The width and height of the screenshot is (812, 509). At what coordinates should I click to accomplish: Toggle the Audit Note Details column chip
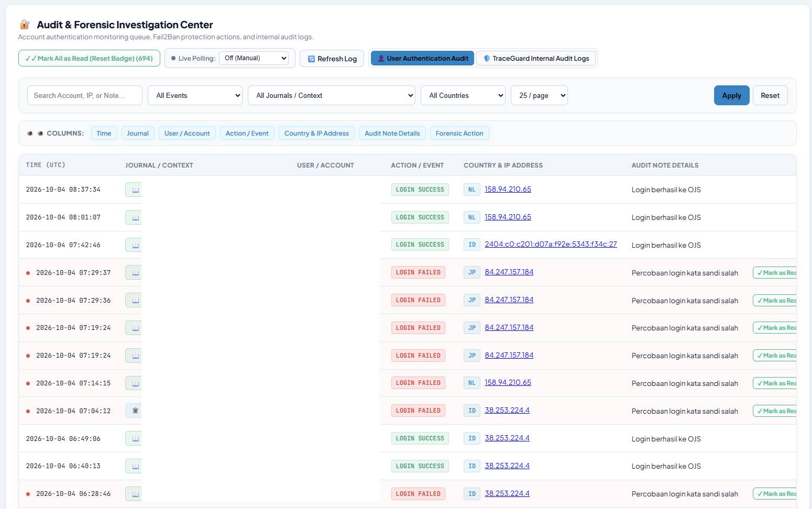click(392, 134)
